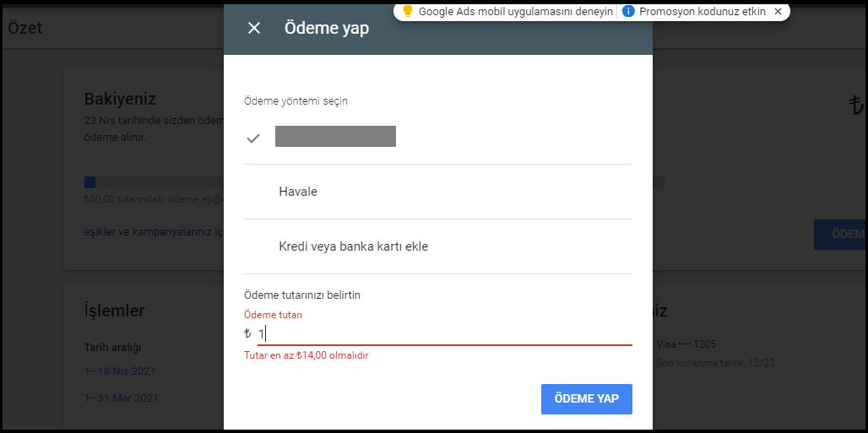The image size is (868, 433).
Task: Click the Özet page heading
Action: [x=24, y=28]
